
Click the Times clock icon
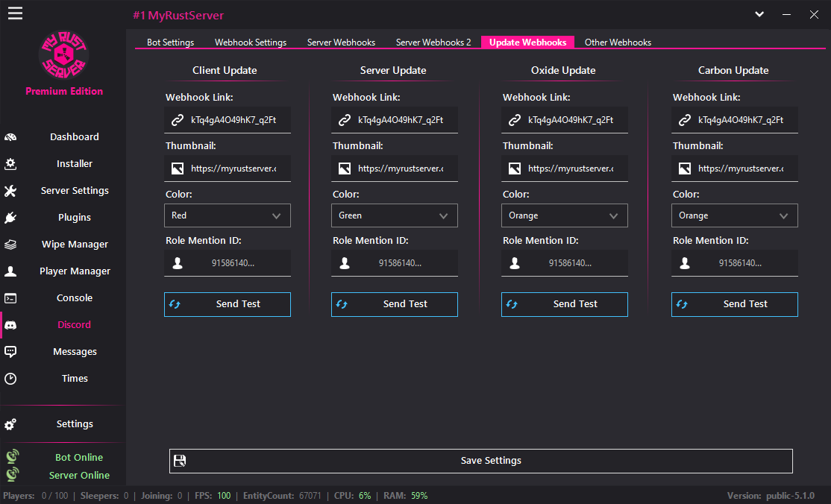pos(10,379)
